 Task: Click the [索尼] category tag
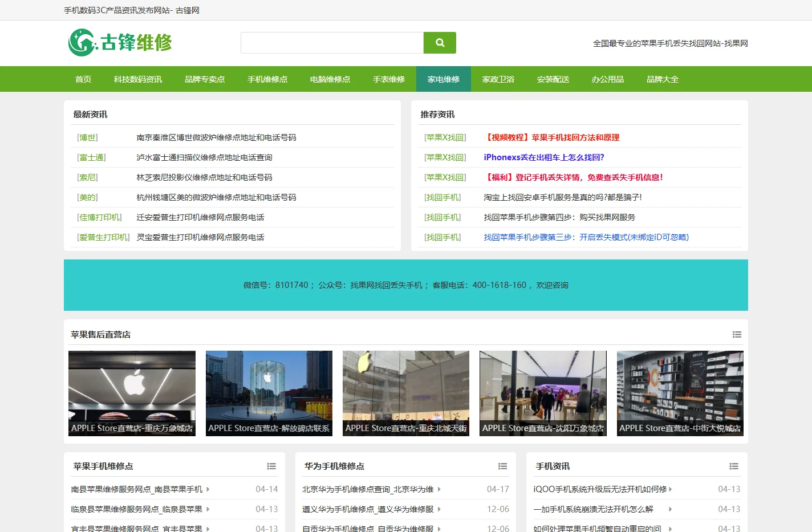(88, 177)
